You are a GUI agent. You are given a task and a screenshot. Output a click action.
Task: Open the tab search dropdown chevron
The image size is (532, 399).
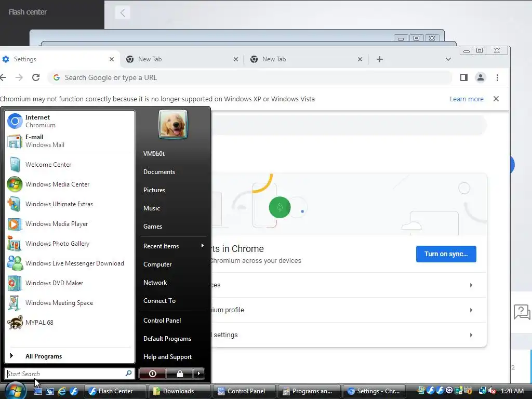448,59
